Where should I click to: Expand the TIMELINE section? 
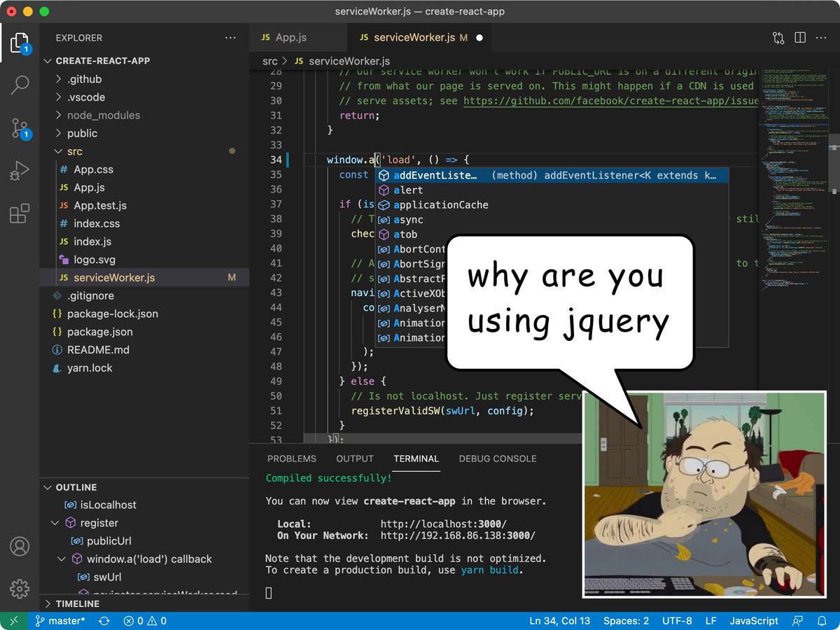click(x=144, y=603)
